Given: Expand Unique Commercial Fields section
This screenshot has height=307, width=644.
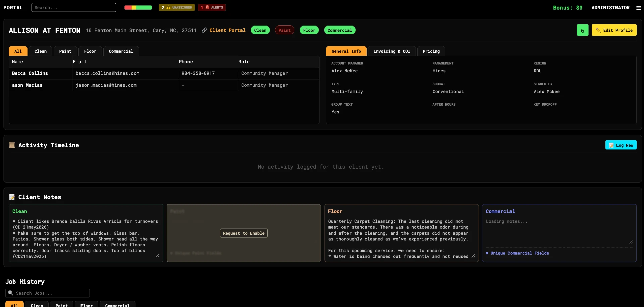Looking at the screenshot, I should pos(518,253).
